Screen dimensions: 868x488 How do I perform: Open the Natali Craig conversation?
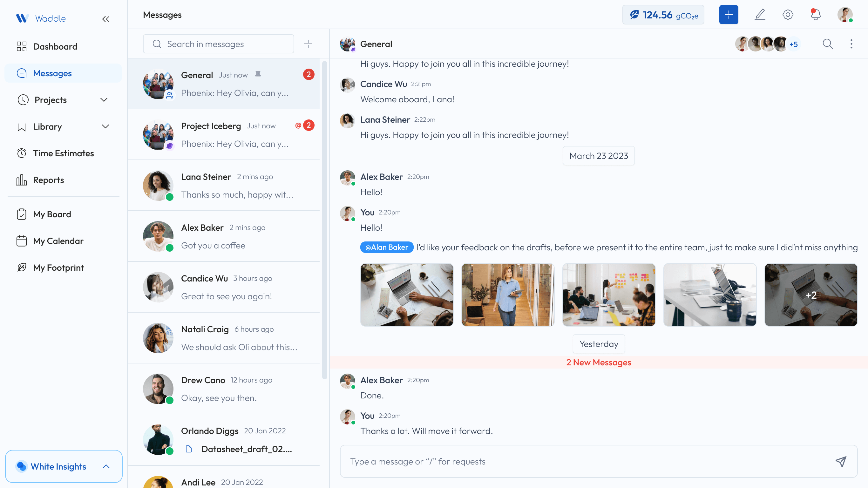[x=224, y=338]
